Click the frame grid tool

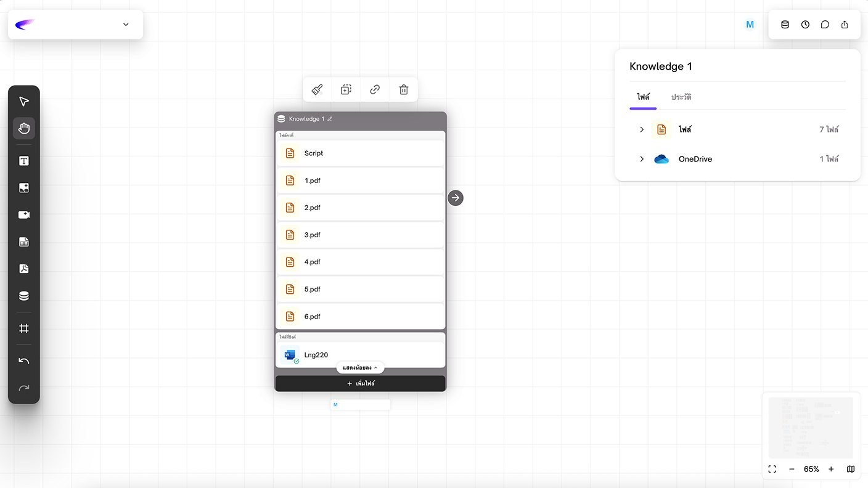click(24, 328)
